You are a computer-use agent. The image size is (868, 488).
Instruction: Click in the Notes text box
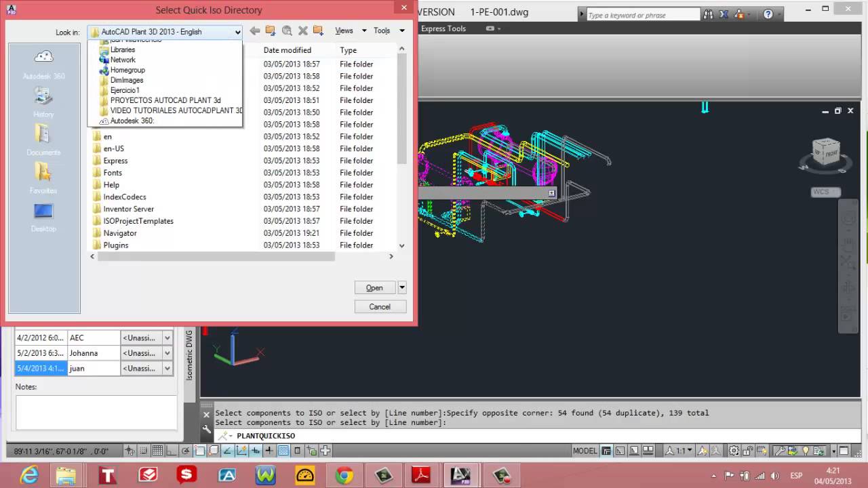pyautogui.click(x=96, y=413)
